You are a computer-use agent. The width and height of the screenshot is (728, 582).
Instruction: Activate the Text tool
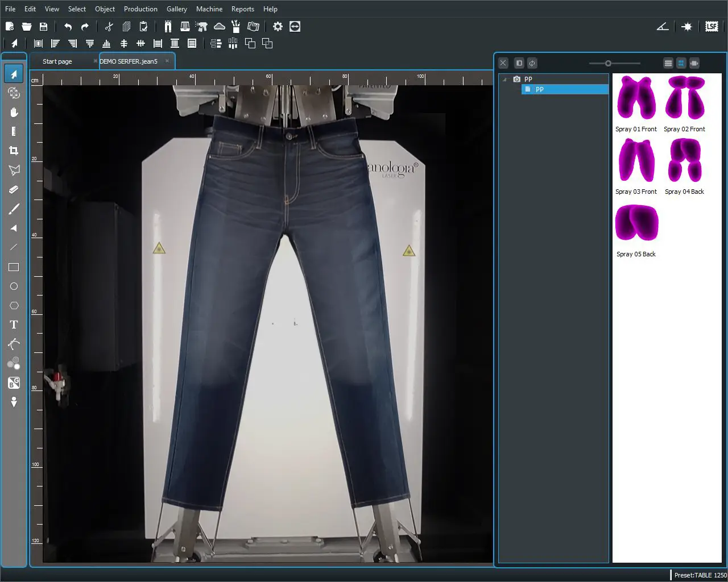[x=14, y=325]
